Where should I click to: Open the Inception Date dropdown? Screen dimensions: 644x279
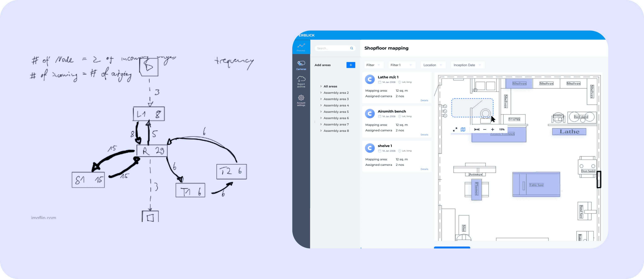click(x=467, y=65)
